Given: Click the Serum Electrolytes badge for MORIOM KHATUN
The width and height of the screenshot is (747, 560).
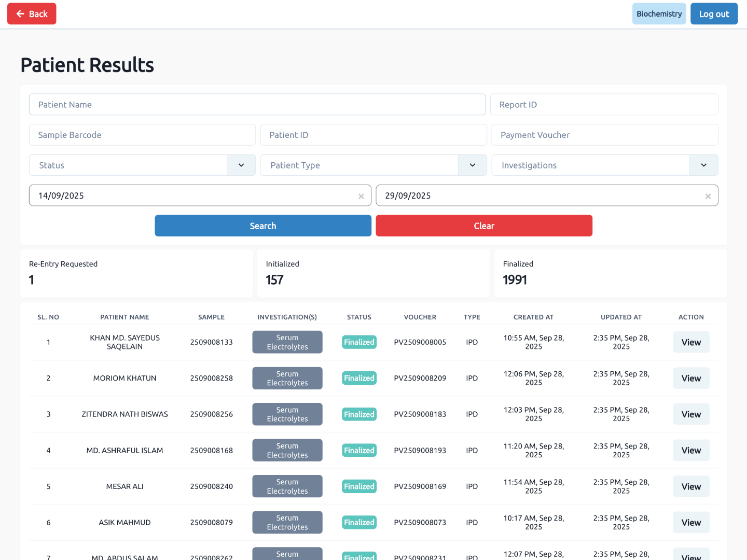Looking at the screenshot, I should pyautogui.click(x=287, y=378).
